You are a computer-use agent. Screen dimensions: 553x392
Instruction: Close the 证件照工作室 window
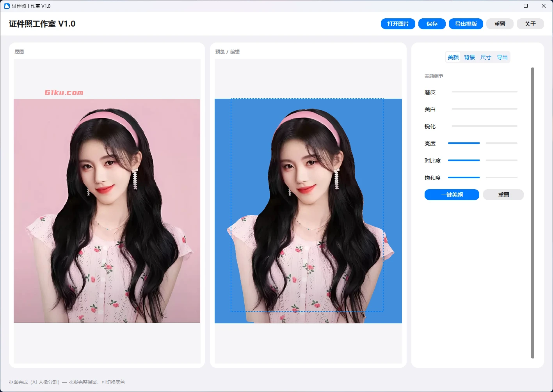point(544,6)
